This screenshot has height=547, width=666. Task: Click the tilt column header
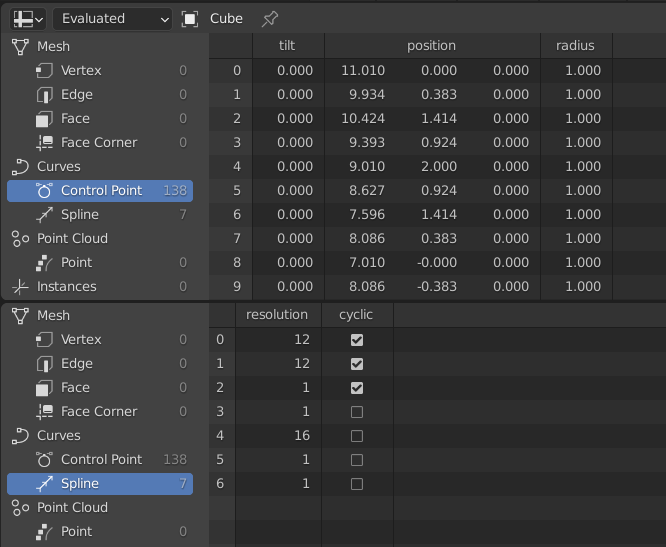pos(288,45)
